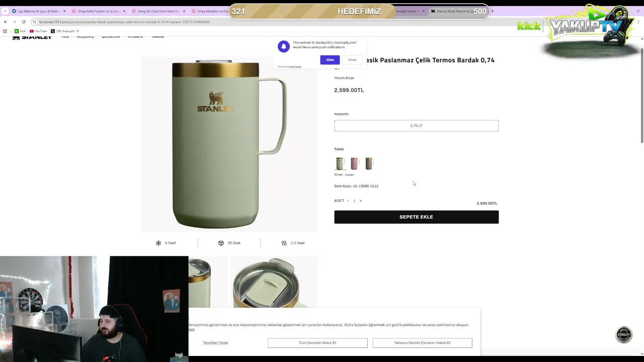Click the round Stanley badge icon

[x=624, y=334]
